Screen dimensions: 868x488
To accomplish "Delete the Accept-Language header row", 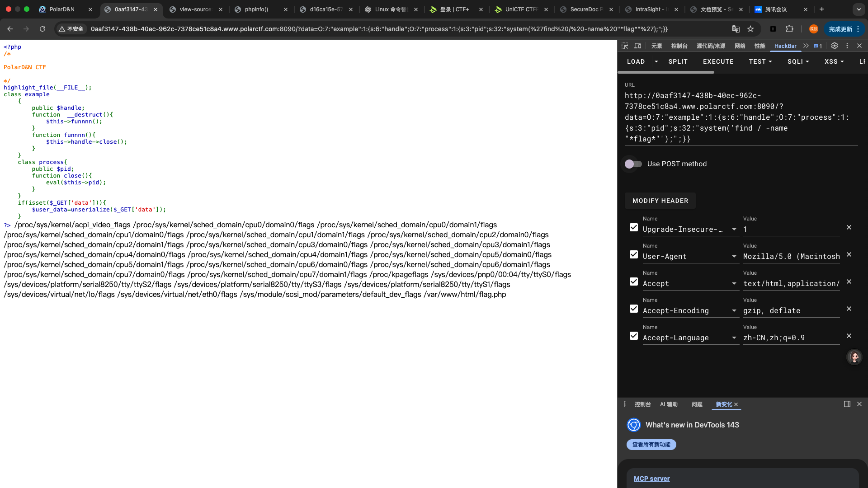I will [x=849, y=336].
